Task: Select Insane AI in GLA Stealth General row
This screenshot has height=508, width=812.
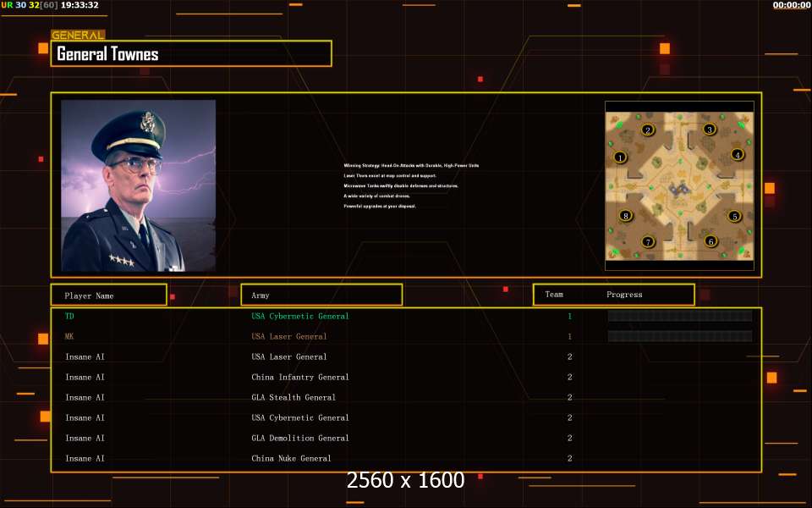Action: point(85,397)
